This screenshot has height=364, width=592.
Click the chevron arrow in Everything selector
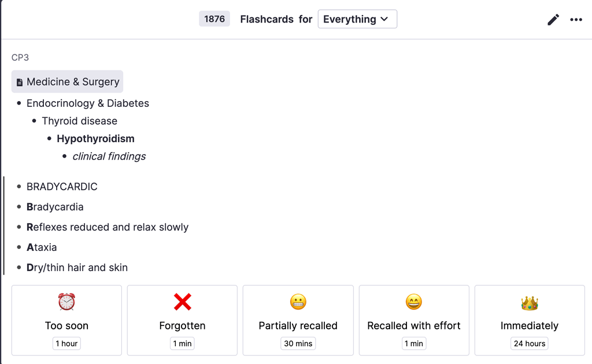[x=384, y=19]
